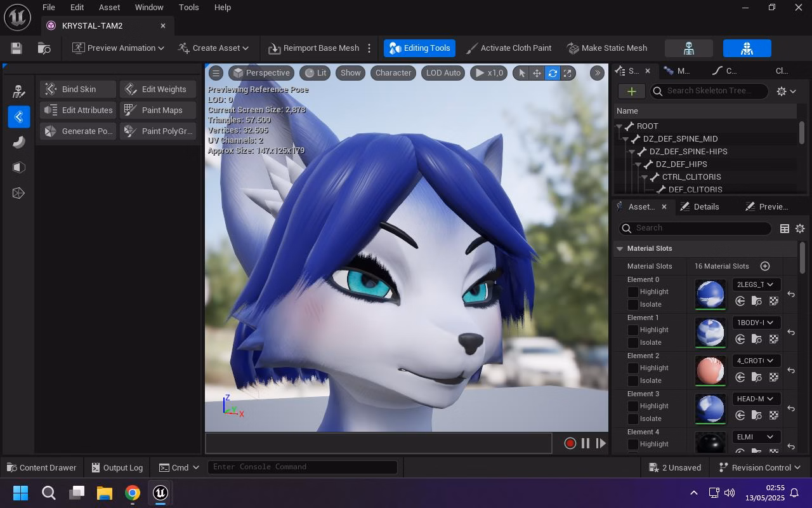Open the Tools menu
The height and width of the screenshot is (508, 812).
point(188,8)
